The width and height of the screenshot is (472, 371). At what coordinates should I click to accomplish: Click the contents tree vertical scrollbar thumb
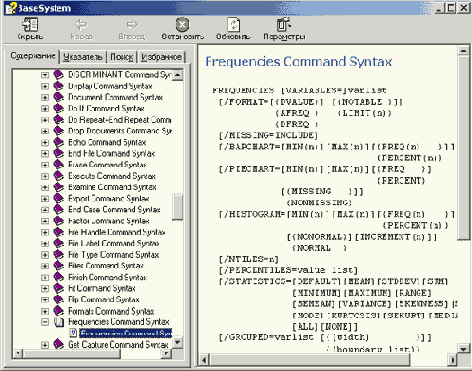178,207
